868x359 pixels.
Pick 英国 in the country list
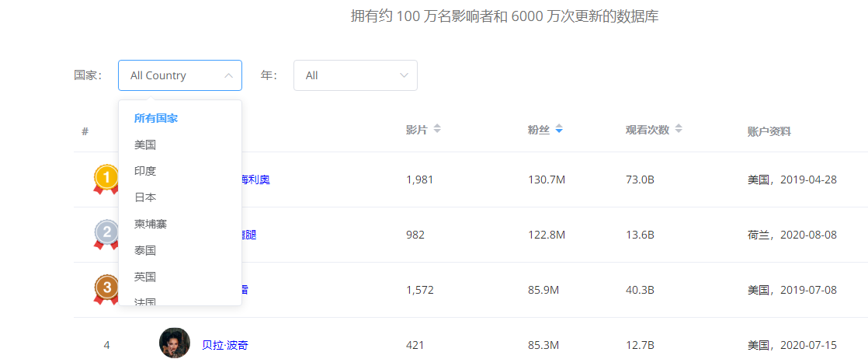[x=145, y=277]
